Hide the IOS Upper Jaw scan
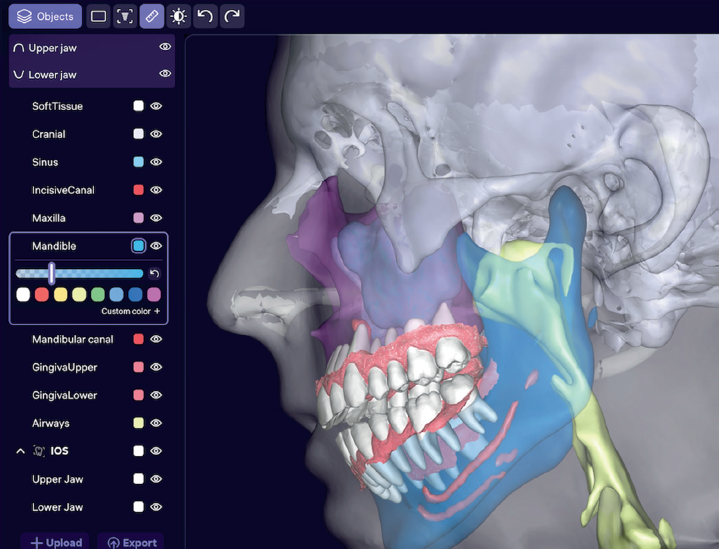Viewport: 719px width, 549px height. point(156,479)
